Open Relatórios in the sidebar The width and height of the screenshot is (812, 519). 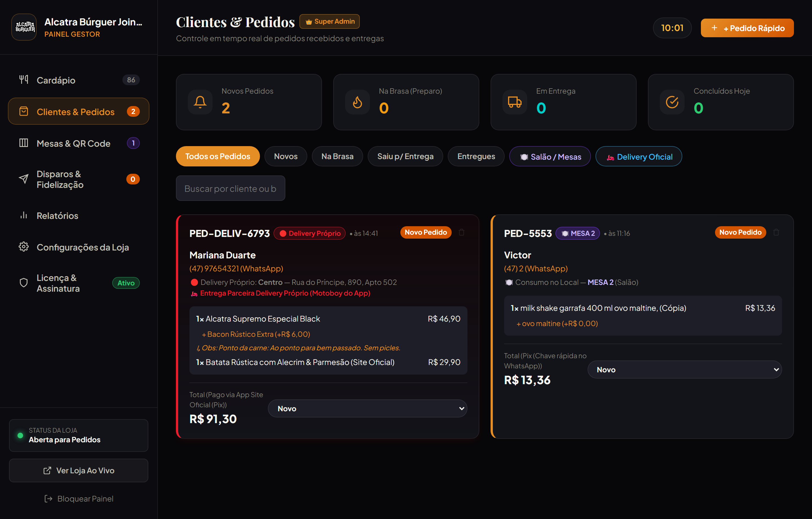79,215
